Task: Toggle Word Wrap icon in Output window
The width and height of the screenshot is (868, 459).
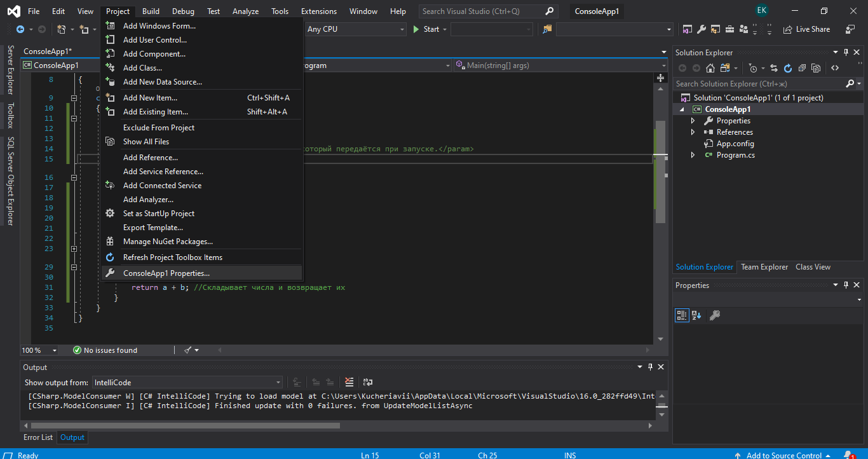Action: pyautogui.click(x=367, y=382)
